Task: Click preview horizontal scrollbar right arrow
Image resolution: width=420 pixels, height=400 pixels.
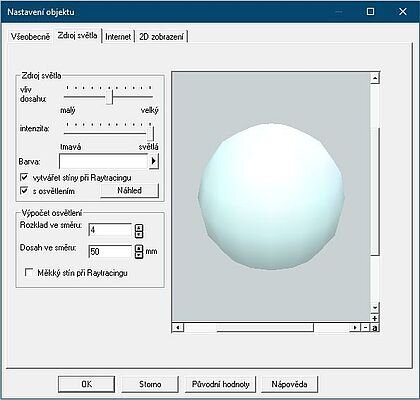Action: point(355,328)
